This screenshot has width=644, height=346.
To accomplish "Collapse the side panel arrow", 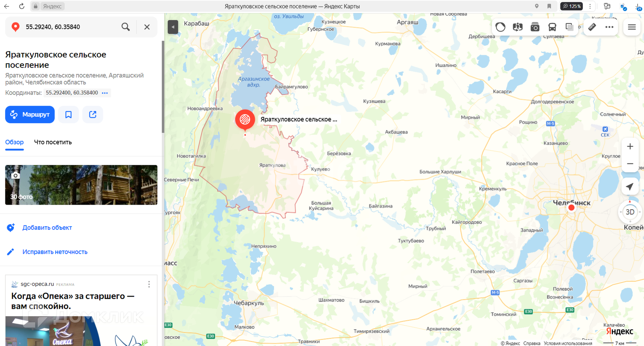I will tap(173, 27).
